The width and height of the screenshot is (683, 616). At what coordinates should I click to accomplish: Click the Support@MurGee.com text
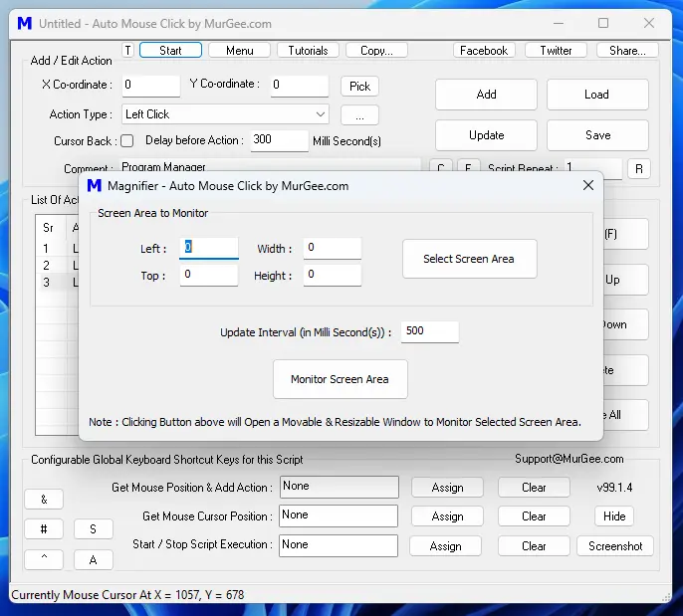pyautogui.click(x=569, y=459)
